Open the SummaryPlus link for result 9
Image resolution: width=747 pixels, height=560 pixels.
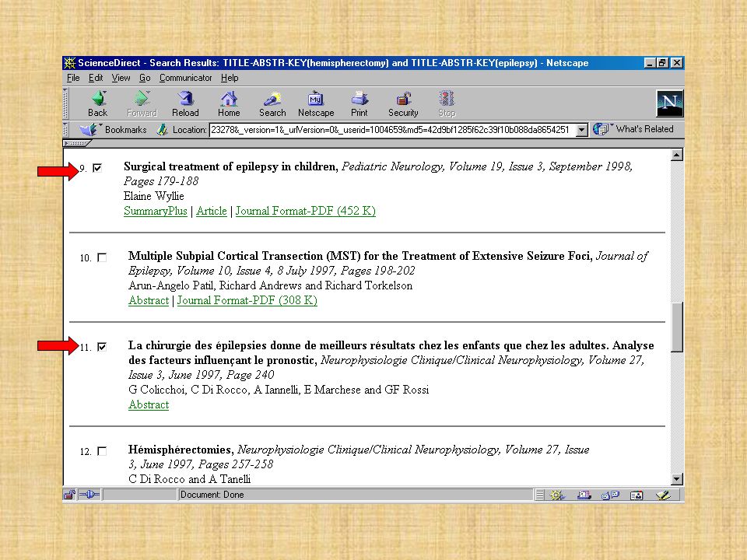[156, 211]
